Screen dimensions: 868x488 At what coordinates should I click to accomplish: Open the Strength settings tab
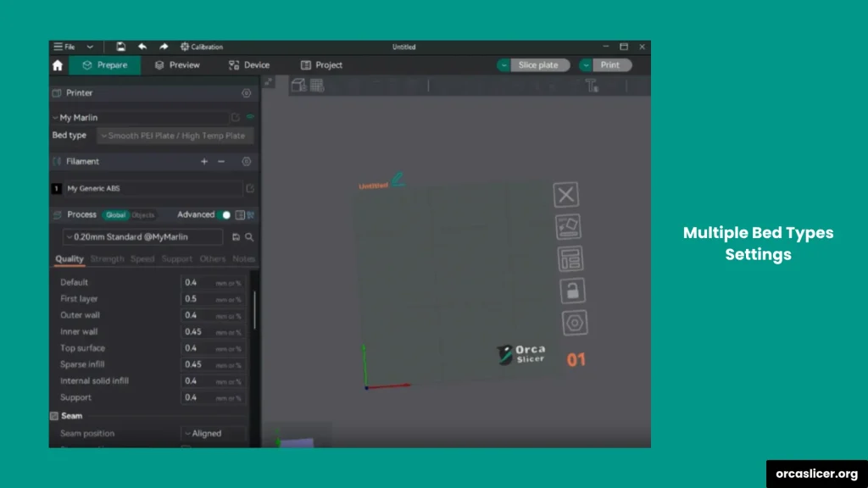pyautogui.click(x=107, y=259)
